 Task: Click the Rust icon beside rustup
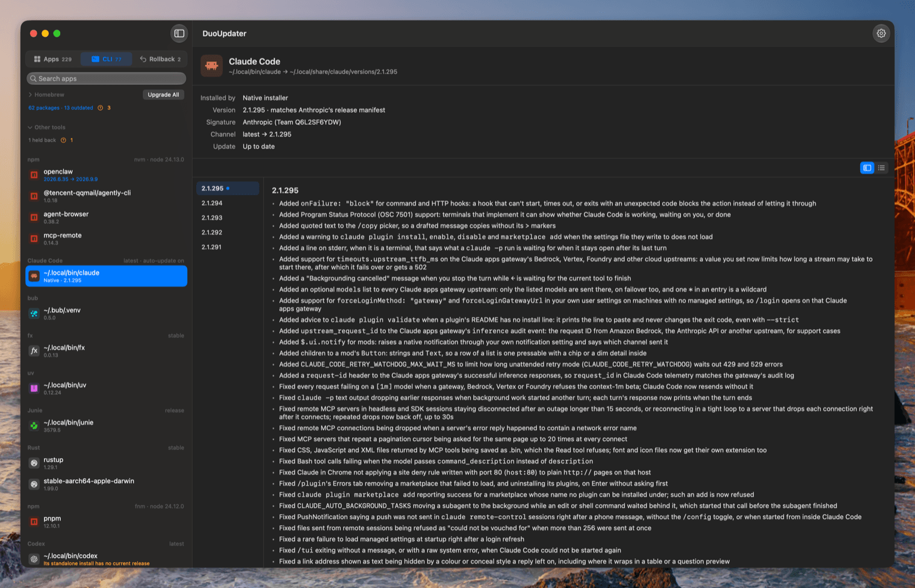34,463
